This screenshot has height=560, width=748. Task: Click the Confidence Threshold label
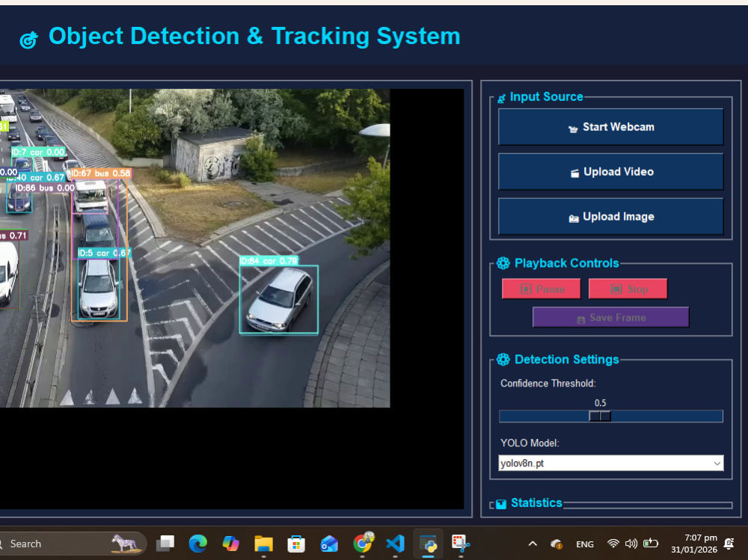(548, 384)
